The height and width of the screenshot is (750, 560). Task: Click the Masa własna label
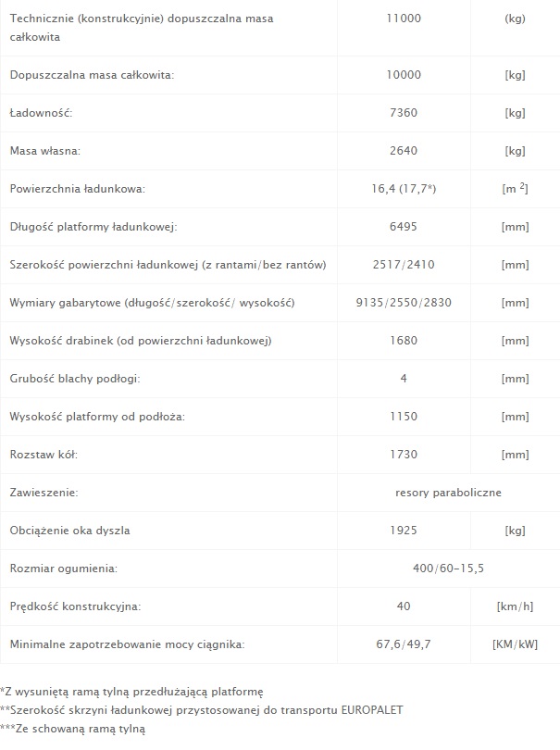45,151
